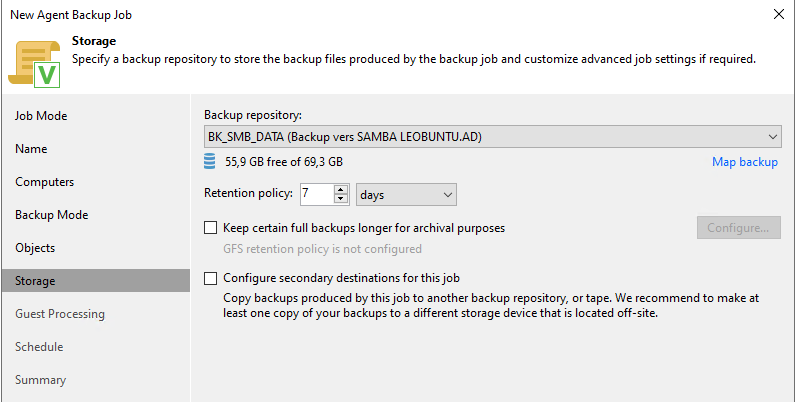This screenshot has width=796, height=402.
Task: Decrease retention policy value with down arrow
Action: click(x=341, y=199)
